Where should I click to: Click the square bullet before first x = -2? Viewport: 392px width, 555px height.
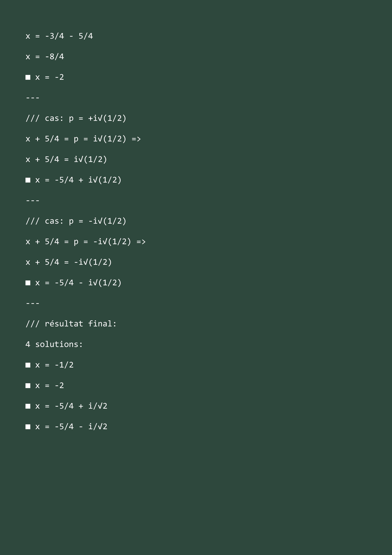click(x=28, y=77)
